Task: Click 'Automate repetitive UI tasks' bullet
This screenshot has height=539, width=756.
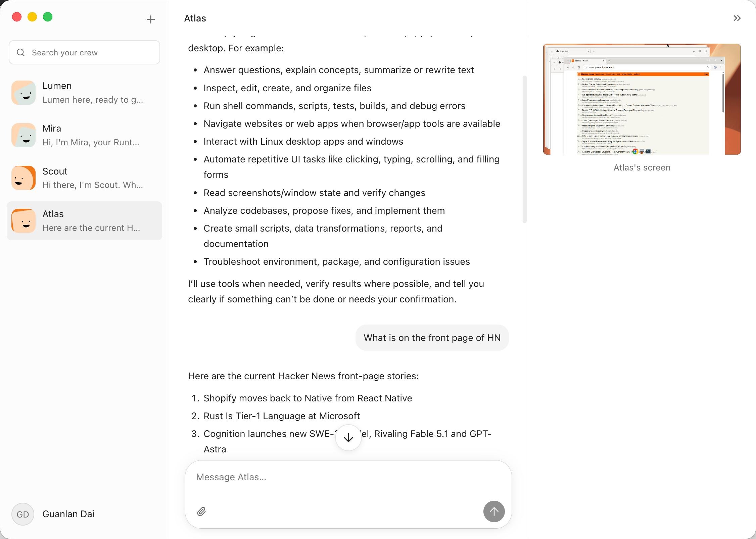Action: pos(351,167)
